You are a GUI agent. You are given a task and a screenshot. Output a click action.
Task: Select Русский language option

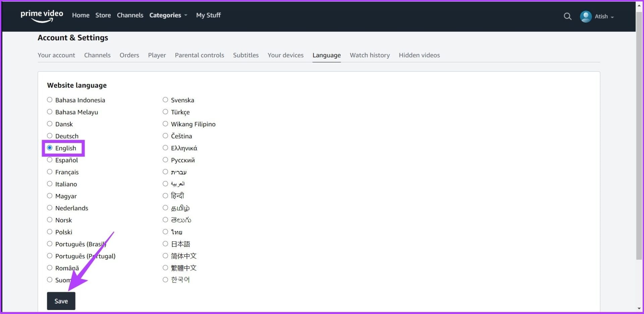tap(165, 160)
